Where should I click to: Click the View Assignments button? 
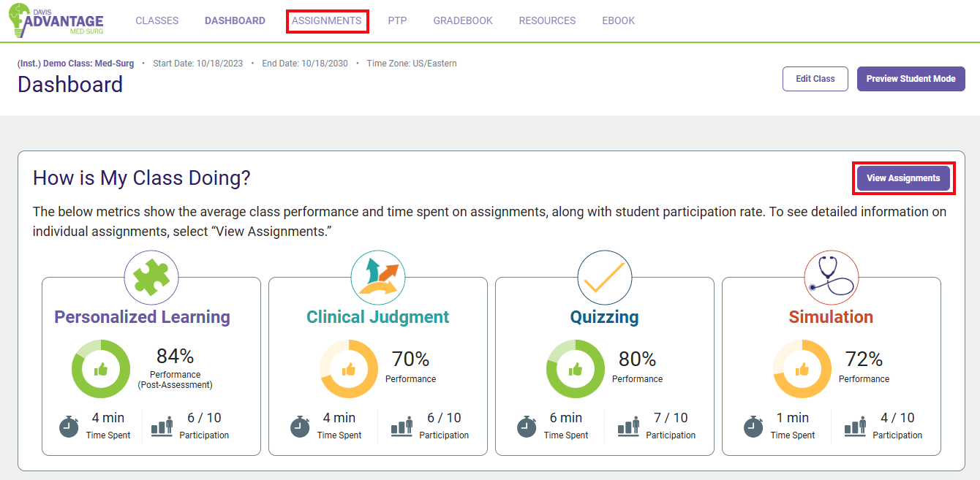click(903, 178)
